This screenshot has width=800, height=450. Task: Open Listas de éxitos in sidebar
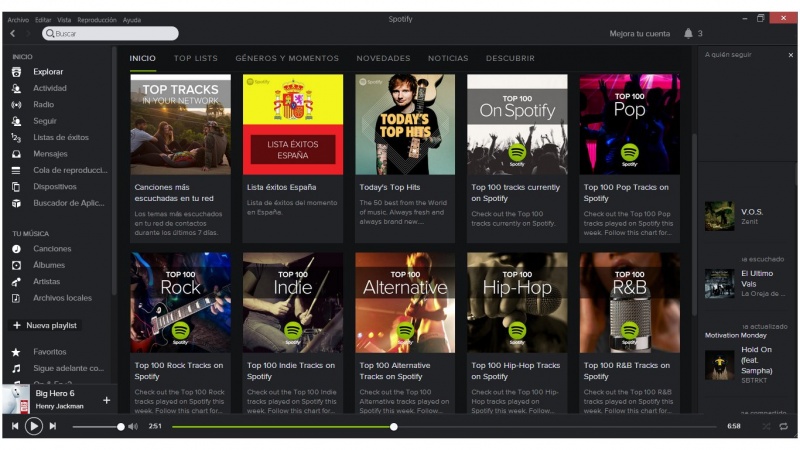point(61,137)
